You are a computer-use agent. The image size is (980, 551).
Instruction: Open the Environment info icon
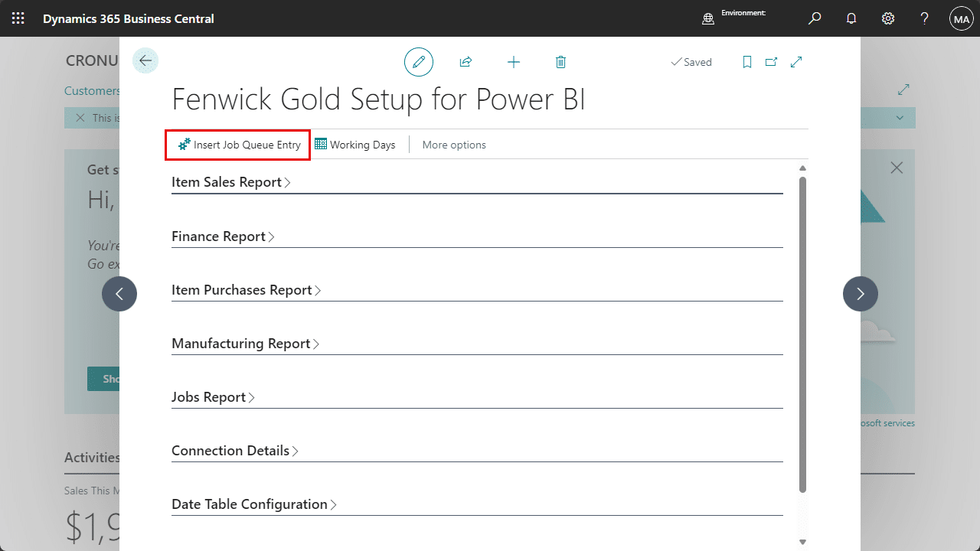[x=708, y=18]
